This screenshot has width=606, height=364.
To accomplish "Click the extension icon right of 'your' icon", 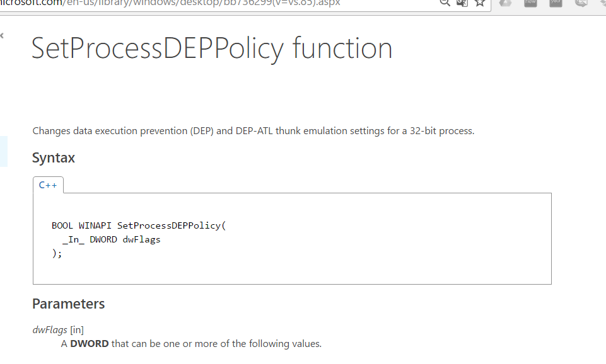I will [x=581, y=3].
